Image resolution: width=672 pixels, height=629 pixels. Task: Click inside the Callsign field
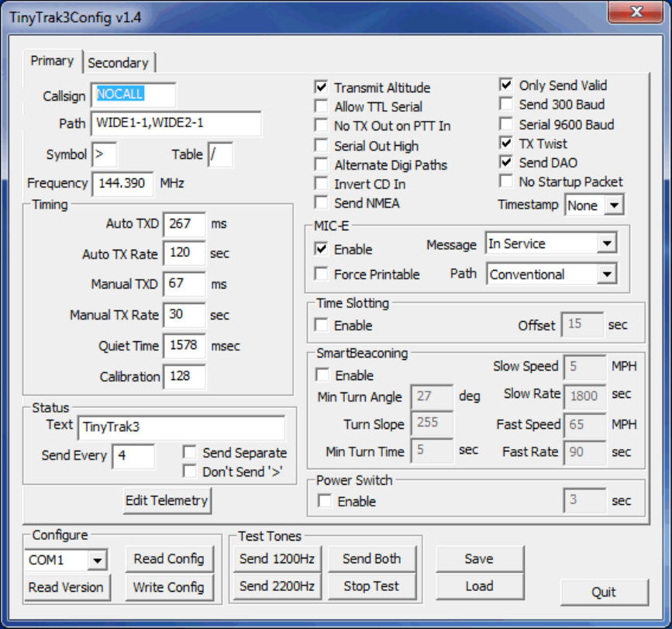click(132, 94)
